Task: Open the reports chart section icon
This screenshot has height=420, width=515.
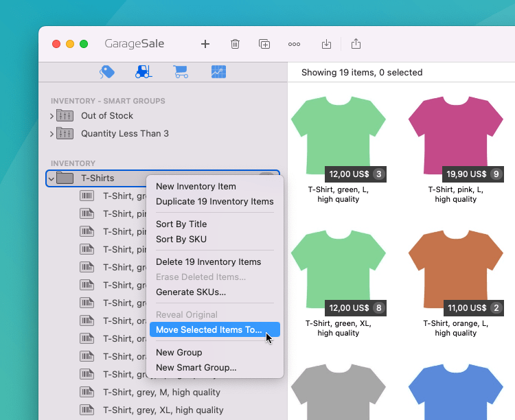Action: click(218, 72)
